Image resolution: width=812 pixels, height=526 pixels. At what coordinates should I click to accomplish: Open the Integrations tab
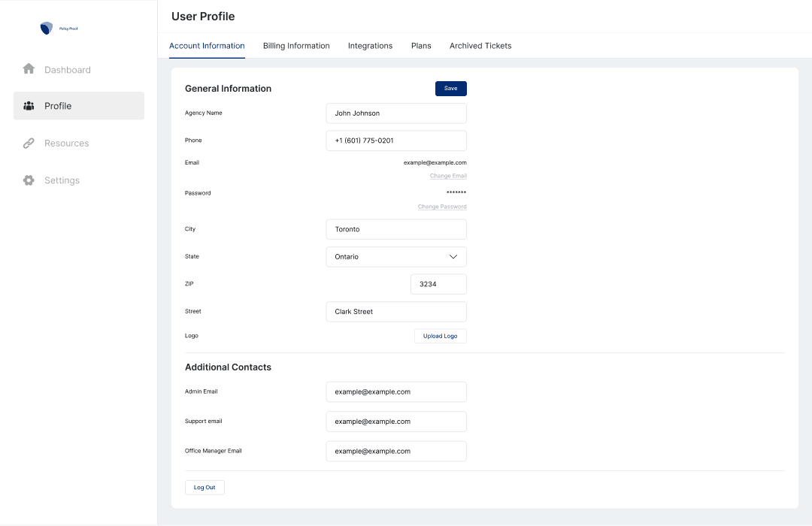pos(370,46)
